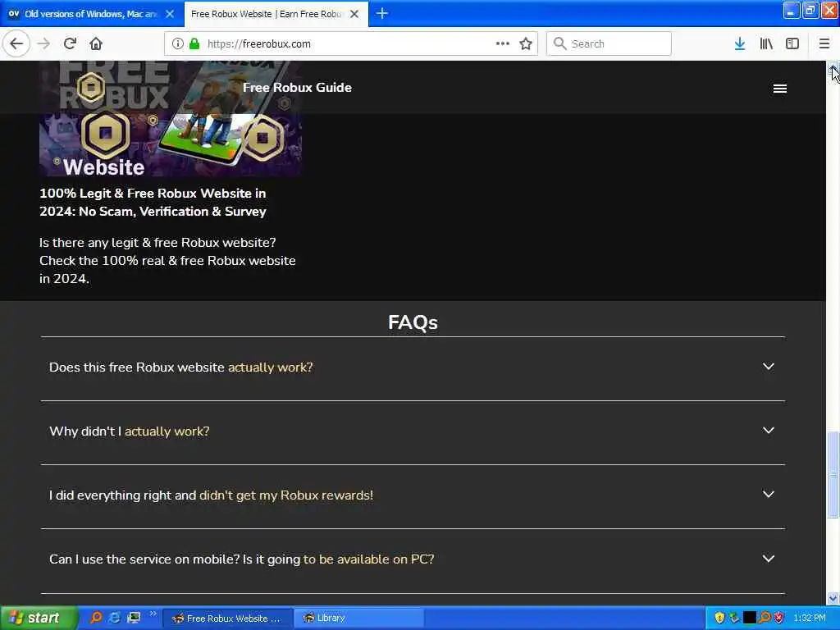This screenshot has height=630, width=840.
Task: Open the Firefox home page
Action: pos(96,43)
